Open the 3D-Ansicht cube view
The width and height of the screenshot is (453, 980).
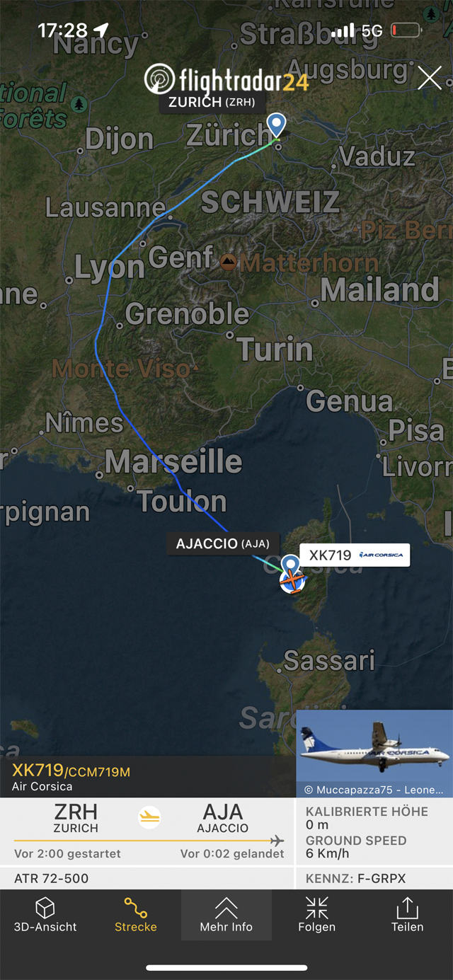[45, 914]
